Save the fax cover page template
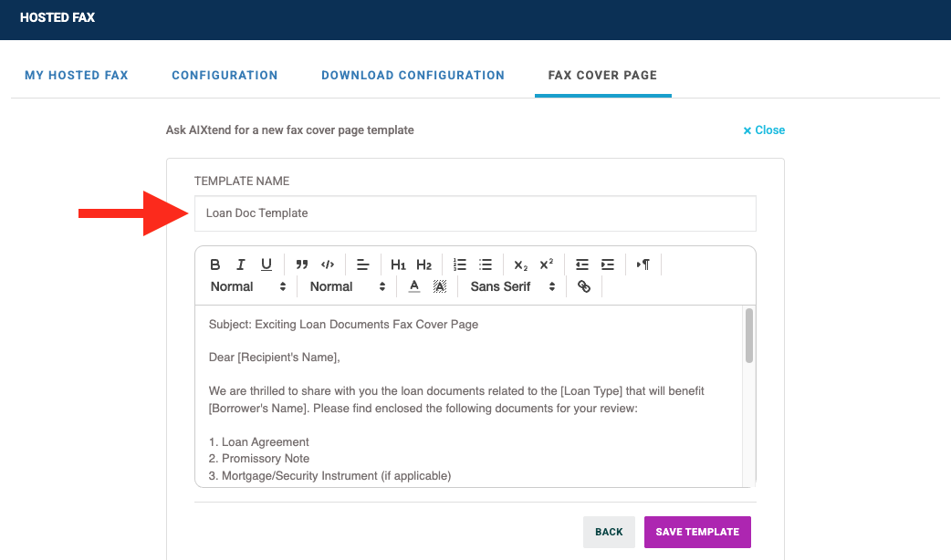Screen dimensions: 951x560 tap(697, 532)
